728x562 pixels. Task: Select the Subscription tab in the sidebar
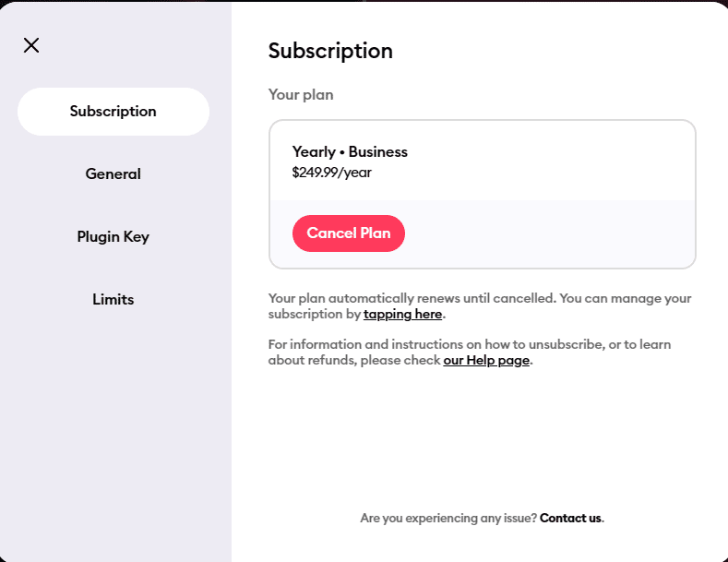[113, 112]
